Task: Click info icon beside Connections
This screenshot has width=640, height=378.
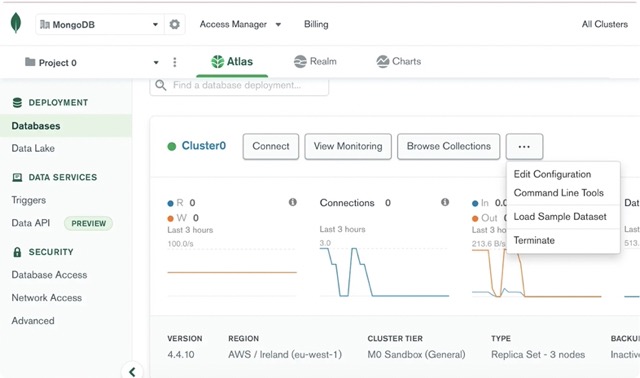Action: 445,202
